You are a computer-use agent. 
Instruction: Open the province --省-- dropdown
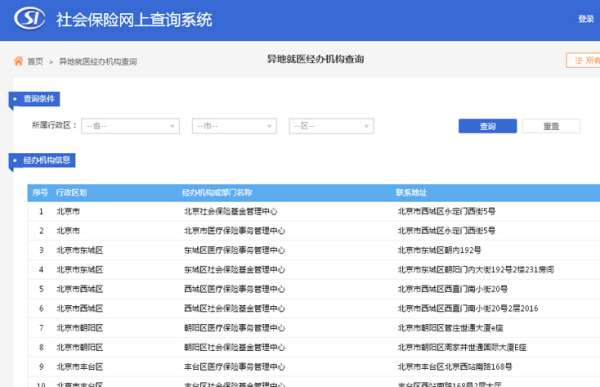pyautogui.click(x=130, y=126)
